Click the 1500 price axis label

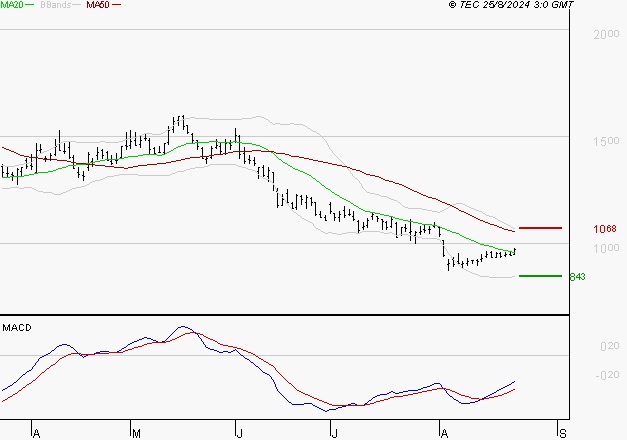pos(606,141)
